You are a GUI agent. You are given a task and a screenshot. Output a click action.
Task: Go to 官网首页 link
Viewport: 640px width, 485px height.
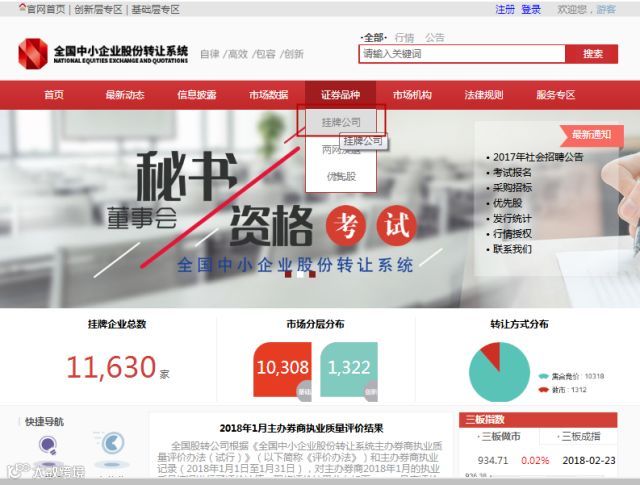[46, 10]
